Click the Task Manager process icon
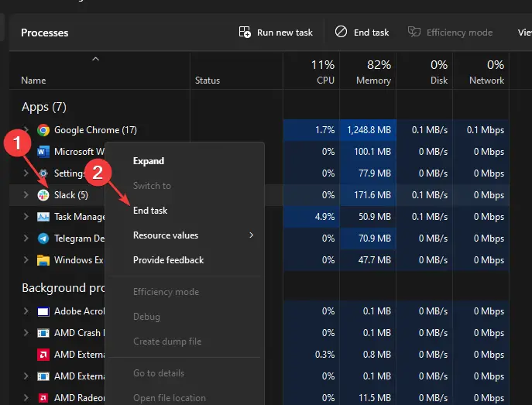The width and height of the screenshot is (532, 405). click(43, 217)
